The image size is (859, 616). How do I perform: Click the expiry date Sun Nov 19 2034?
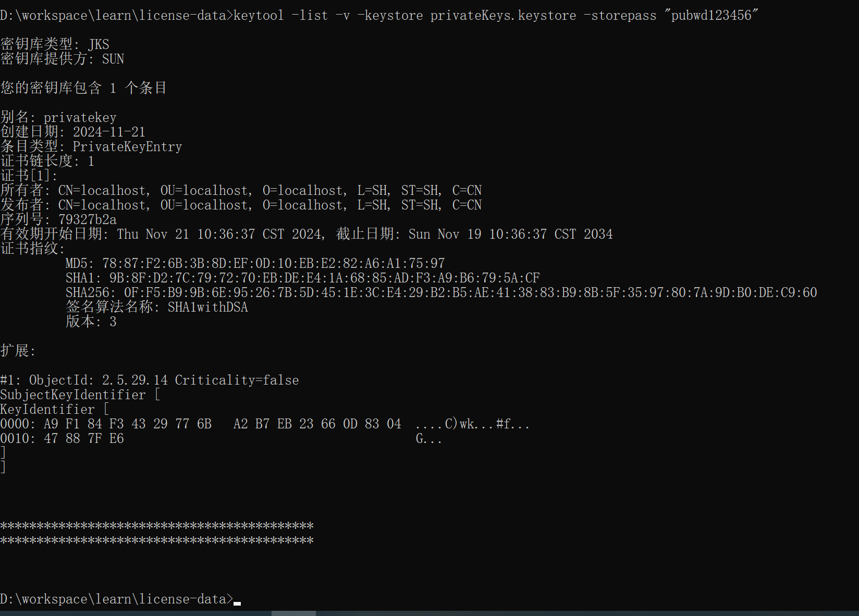click(510, 234)
